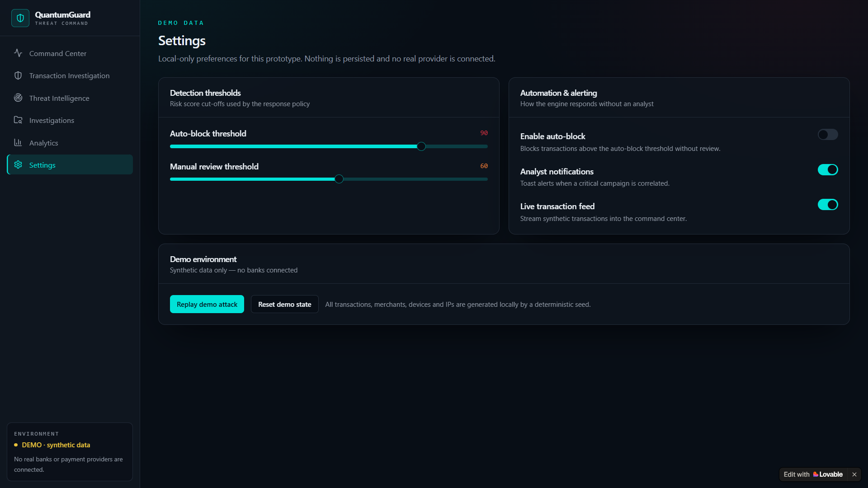
Task: Click the Replay demo attack button
Action: click(207, 304)
